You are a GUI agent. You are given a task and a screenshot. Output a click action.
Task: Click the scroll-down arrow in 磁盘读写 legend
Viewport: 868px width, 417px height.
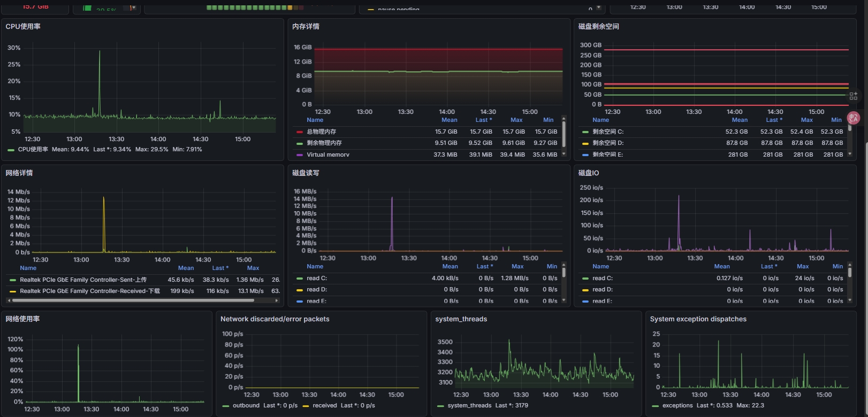(564, 300)
